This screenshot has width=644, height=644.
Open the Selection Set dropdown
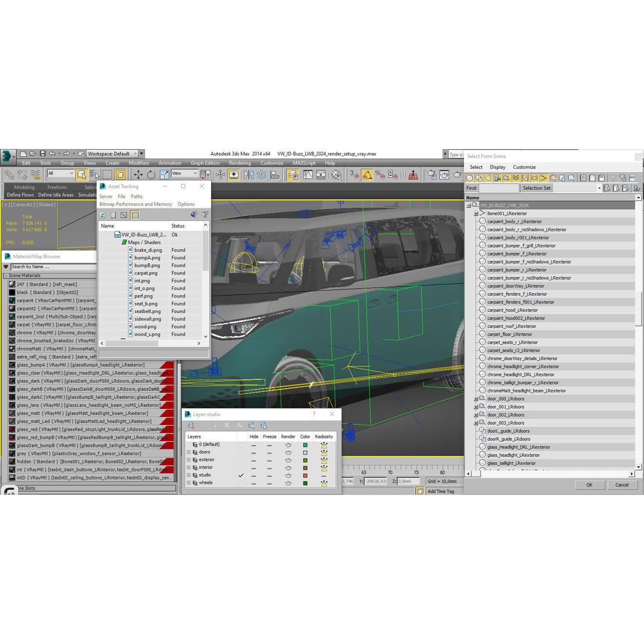599,188
